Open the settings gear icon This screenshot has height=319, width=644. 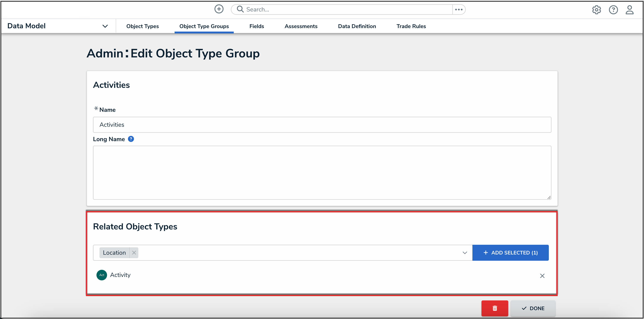[x=596, y=10]
